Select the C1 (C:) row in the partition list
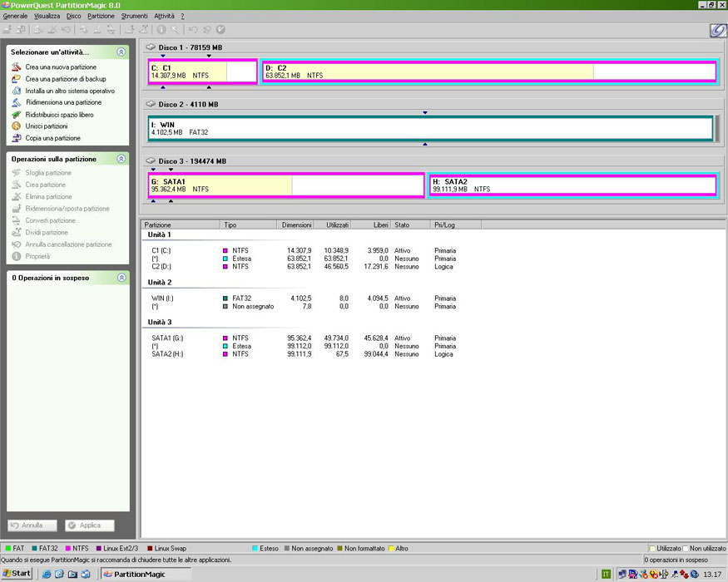Viewport: 728px width, 582px height. 304,250
